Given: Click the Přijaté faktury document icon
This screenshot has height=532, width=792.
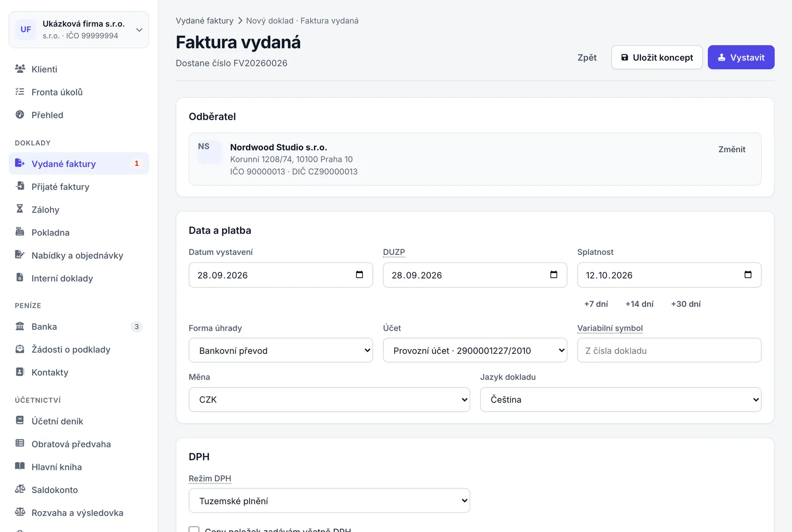Looking at the screenshot, I should click(x=20, y=186).
